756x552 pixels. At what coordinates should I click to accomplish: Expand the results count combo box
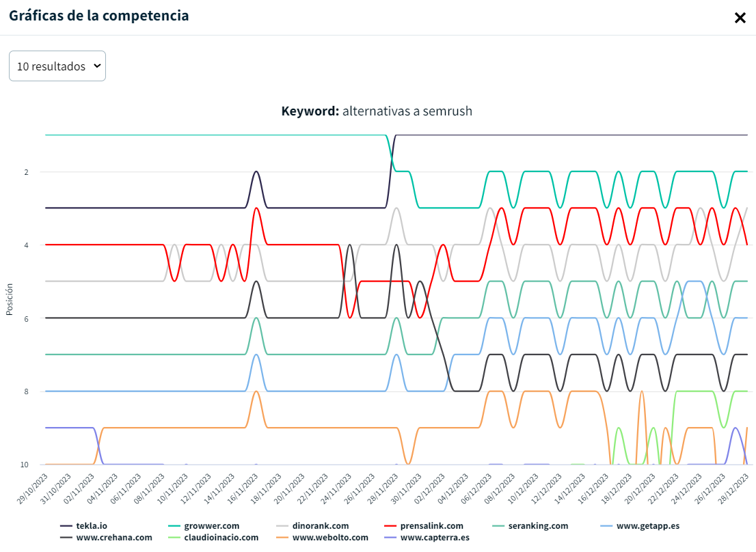(x=57, y=66)
